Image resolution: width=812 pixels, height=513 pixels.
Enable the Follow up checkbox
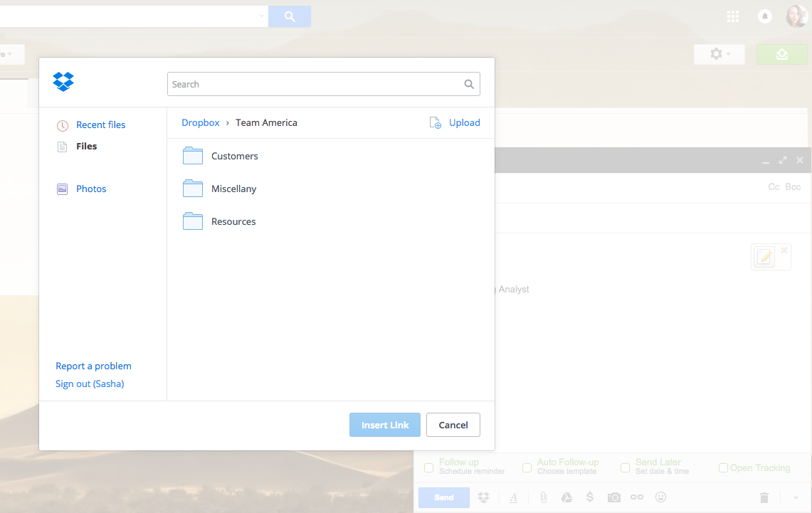[x=429, y=468]
